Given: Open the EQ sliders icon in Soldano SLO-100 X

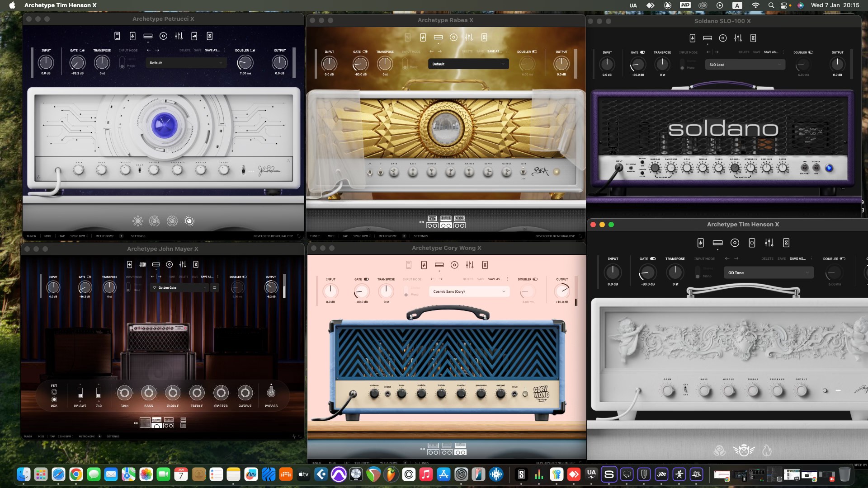Looking at the screenshot, I should click(x=738, y=38).
